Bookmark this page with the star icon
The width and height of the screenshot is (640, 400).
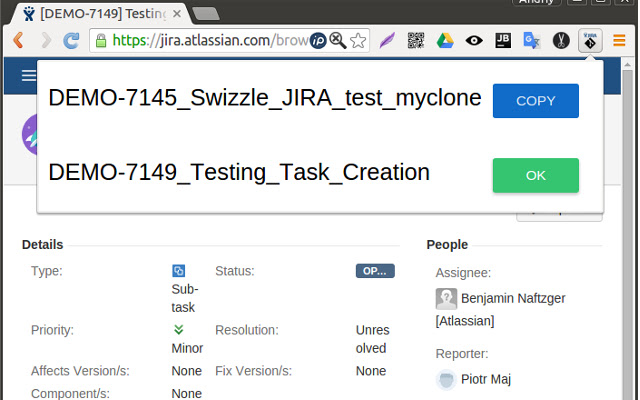point(358,41)
